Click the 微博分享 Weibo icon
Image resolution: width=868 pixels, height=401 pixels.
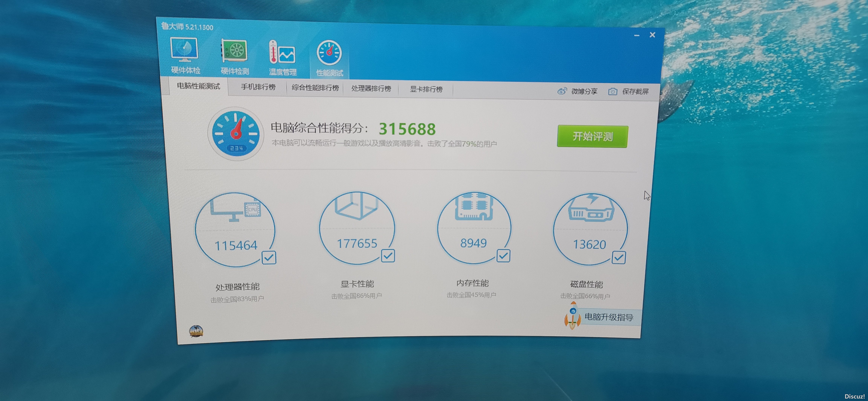pos(562,91)
